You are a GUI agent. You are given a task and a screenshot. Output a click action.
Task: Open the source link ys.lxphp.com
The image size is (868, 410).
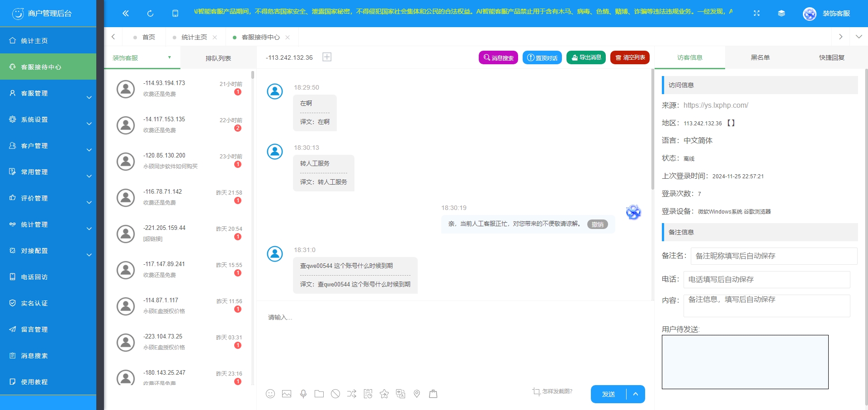pos(716,105)
